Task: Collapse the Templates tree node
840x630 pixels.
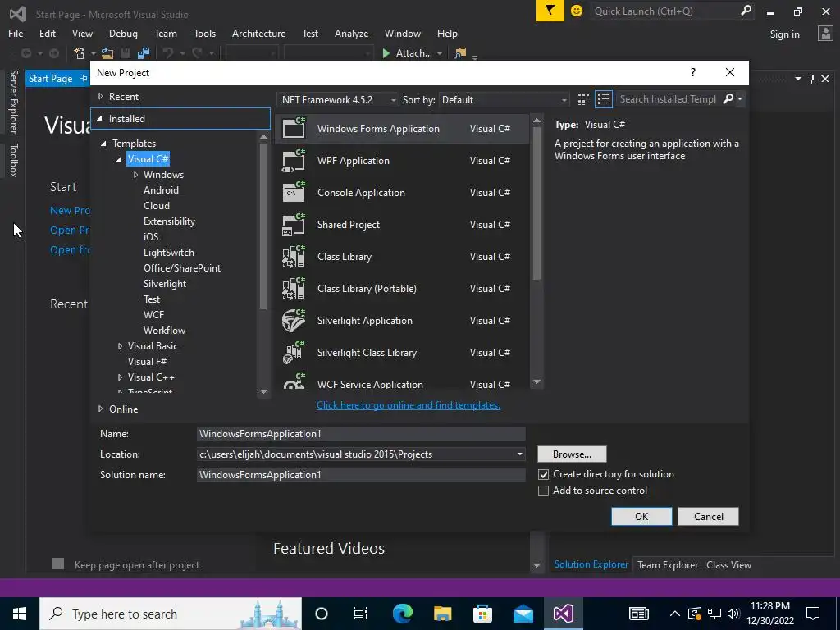Action: click(104, 144)
